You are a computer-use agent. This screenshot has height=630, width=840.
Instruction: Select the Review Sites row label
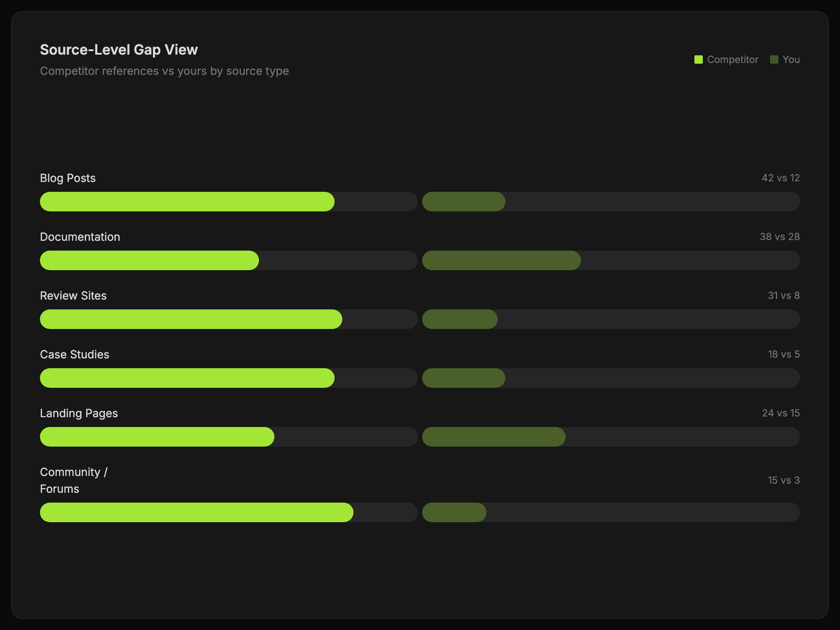(73, 296)
